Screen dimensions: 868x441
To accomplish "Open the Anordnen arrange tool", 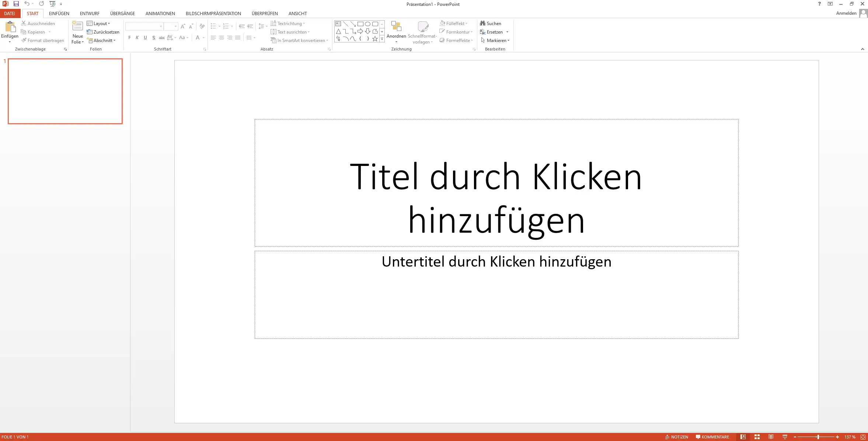I will pos(396,29).
